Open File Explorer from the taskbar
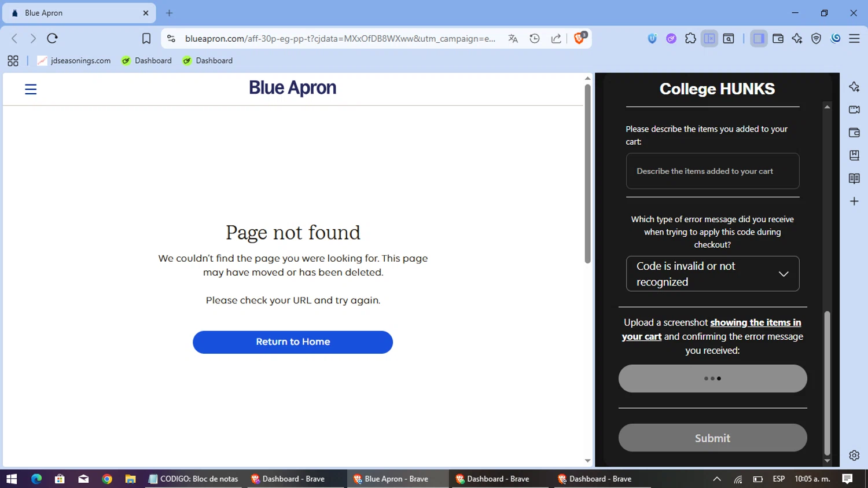This screenshot has width=868, height=488. point(131,479)
